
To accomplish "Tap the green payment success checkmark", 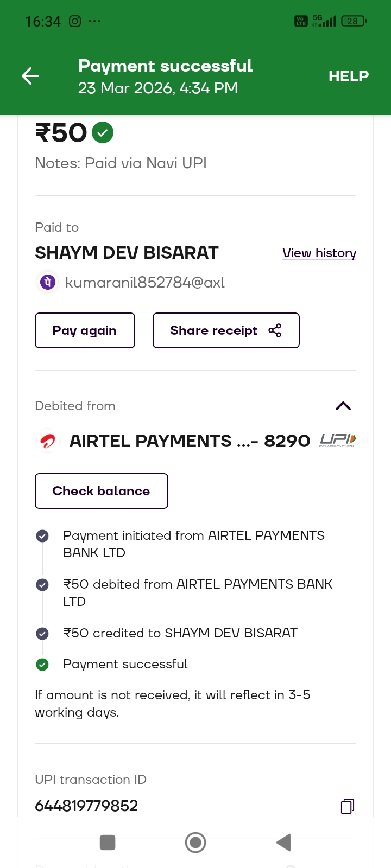I will [x=103, y=132].
